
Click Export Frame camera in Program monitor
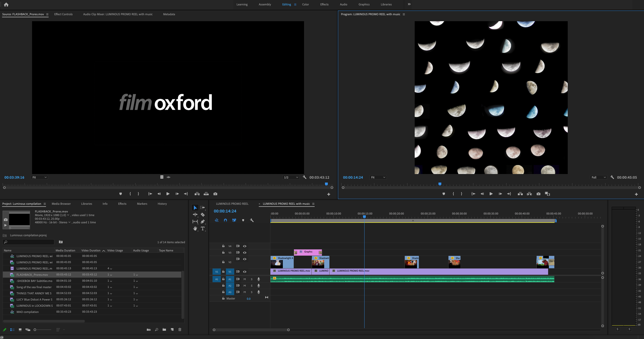pyautogui.click(x=538, y=194)
